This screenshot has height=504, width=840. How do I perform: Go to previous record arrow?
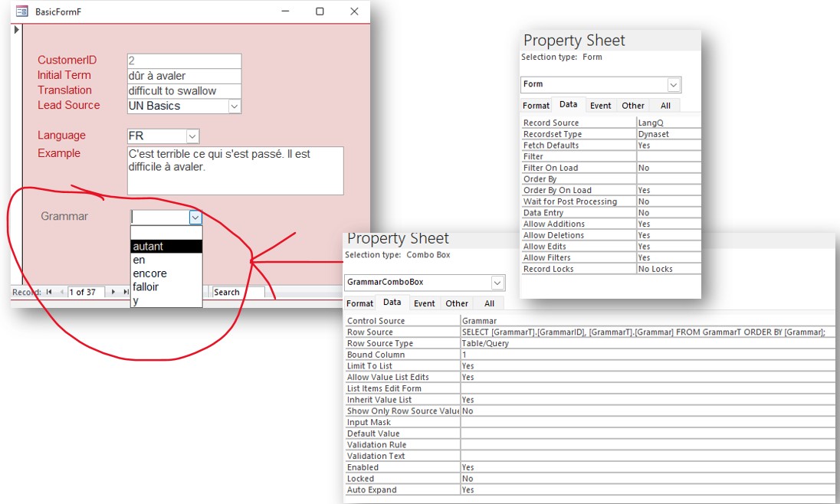tap(61, 292)
